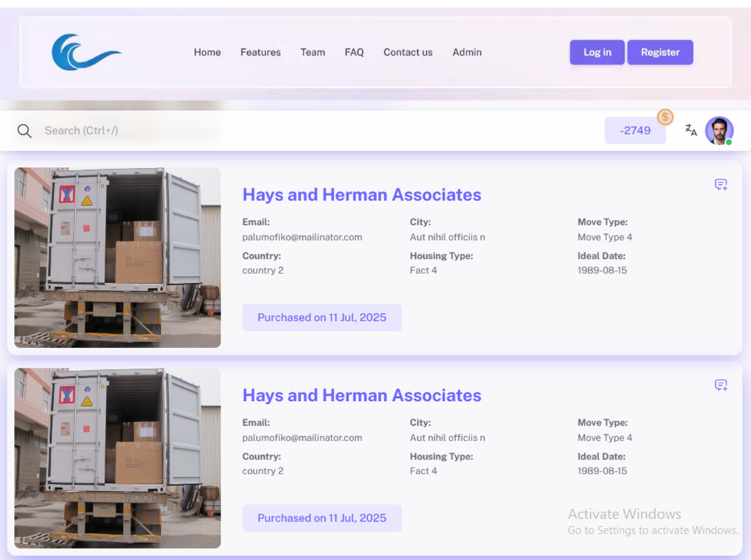Click the orange dollar coin icon
Viewport: 751px width, 560px height.
(665, 117)
